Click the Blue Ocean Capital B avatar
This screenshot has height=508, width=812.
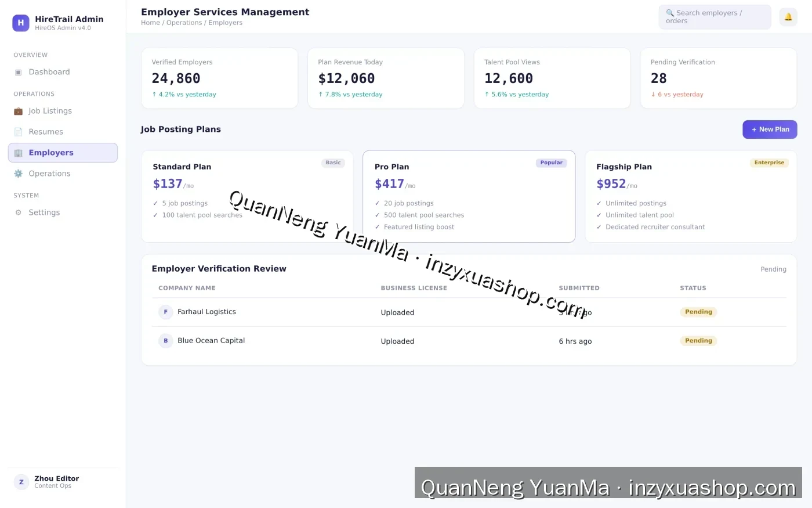click(166, 341)
